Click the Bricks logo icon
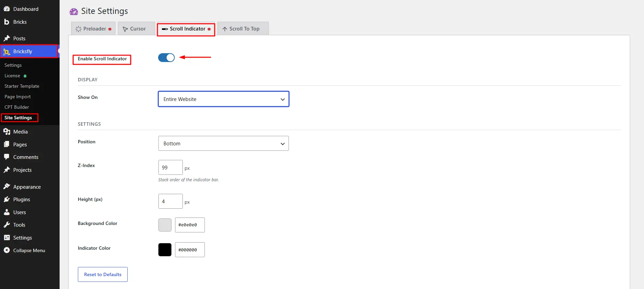The height and width of the screenshot is (289, 644). [7, 22]
